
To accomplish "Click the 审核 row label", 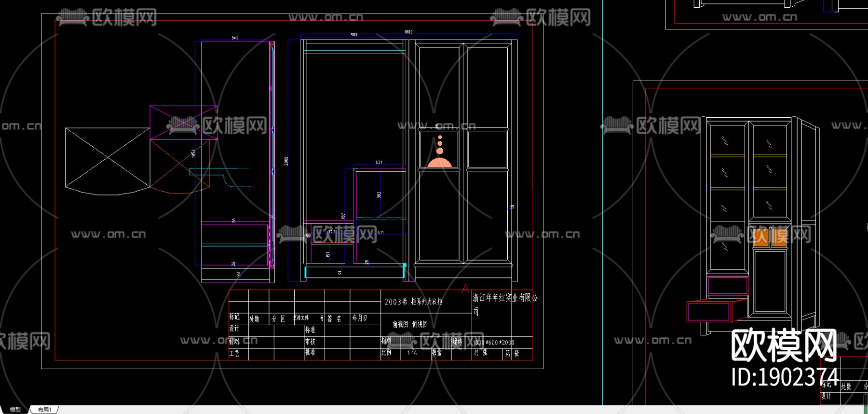I will (x=310, y=342).
